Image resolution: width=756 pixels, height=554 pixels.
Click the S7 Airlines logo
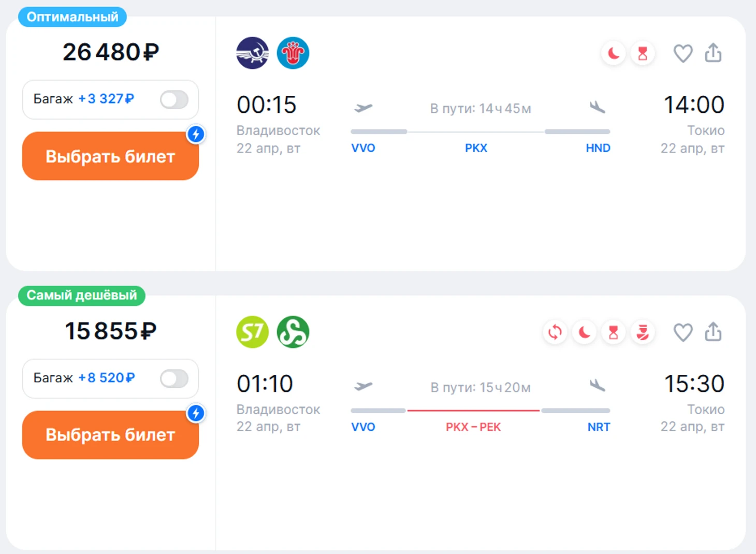coord(252,332)
